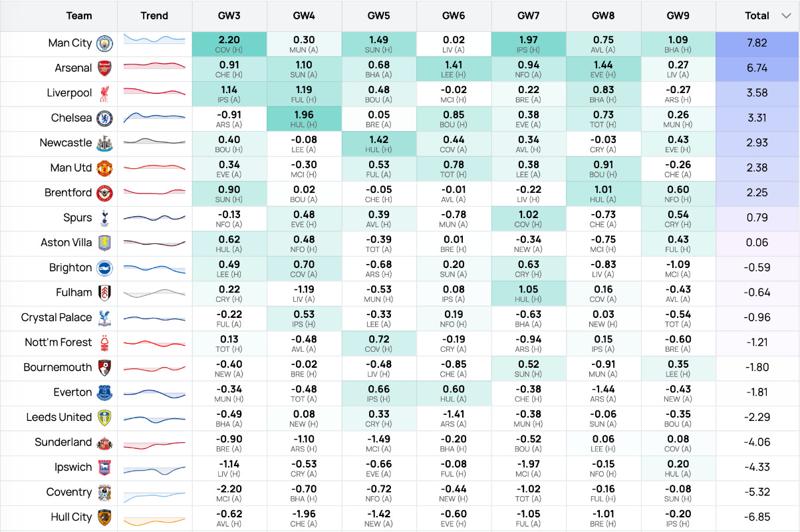Screen dimensions: 800x532
Task: Sort by the GW3 column header
Action: (x=229, y=16)
